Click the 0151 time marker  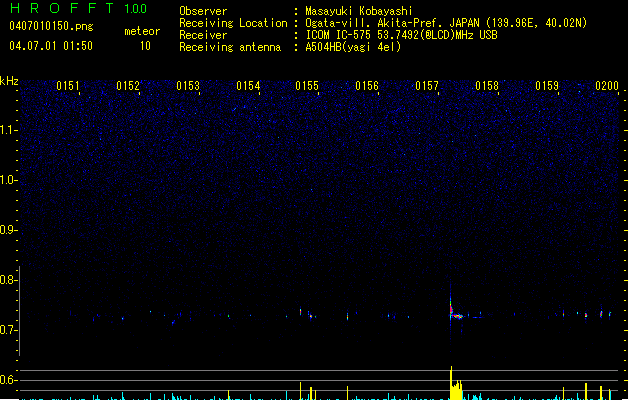pyautogui.click(x=68, y=86)
